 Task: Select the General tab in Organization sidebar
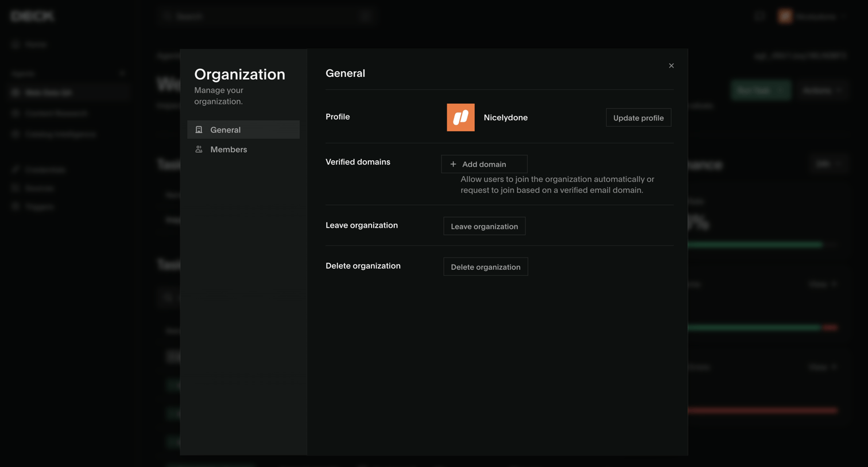[x=243, y=130]
